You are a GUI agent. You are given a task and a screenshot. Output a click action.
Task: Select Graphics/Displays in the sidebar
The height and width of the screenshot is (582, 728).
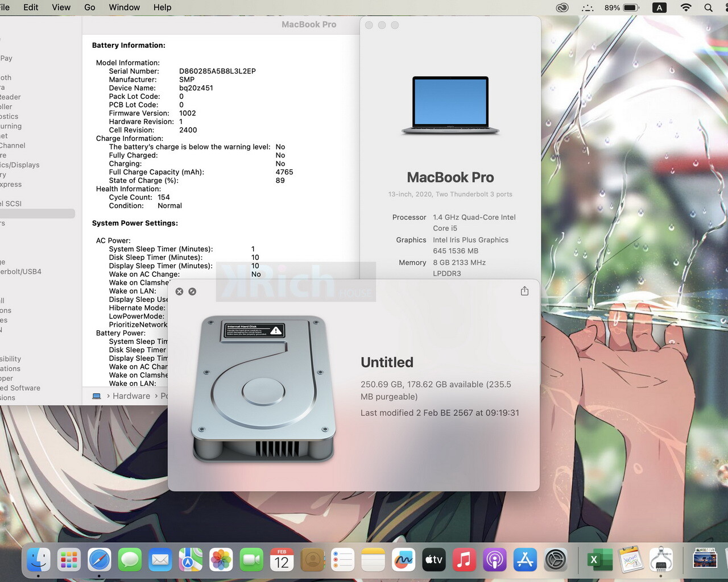coord(20,165)
